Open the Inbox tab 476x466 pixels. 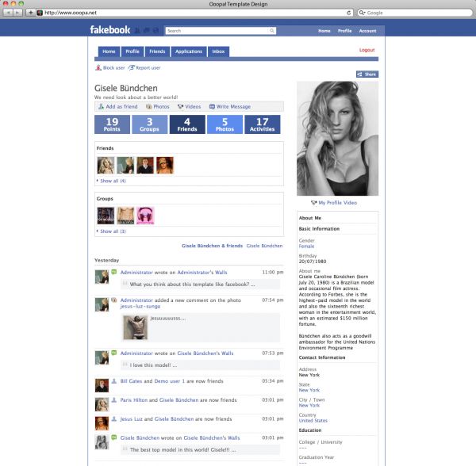pyautogui.click(x=218, y=52)
